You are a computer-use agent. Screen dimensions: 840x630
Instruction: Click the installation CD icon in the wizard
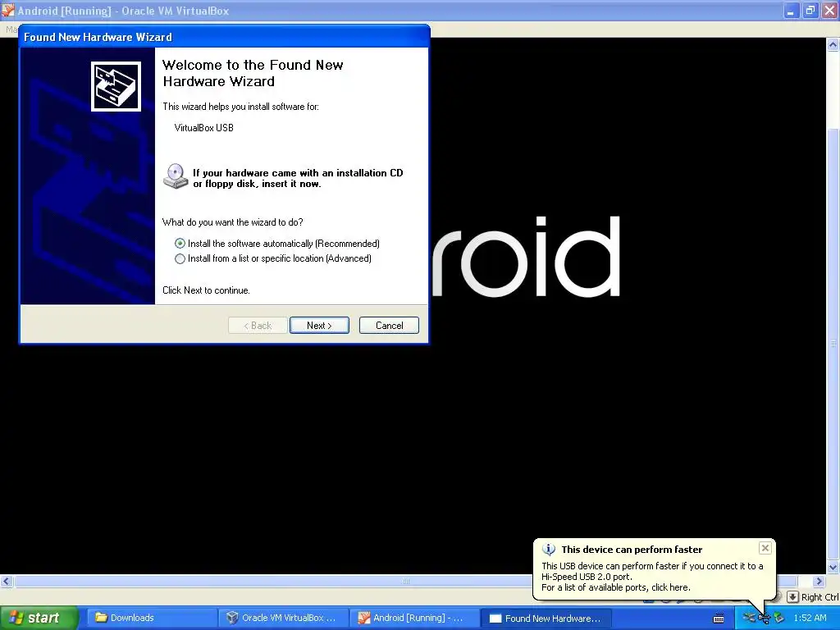[x=176, y=177]
